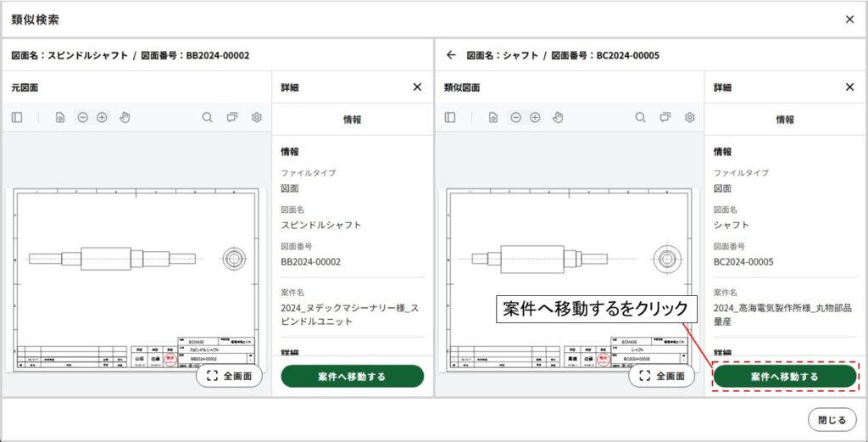The image size is (868, 442).
Task: Toggle the sidebar panel in 類似図面 viewer
Action: [450, 117]
